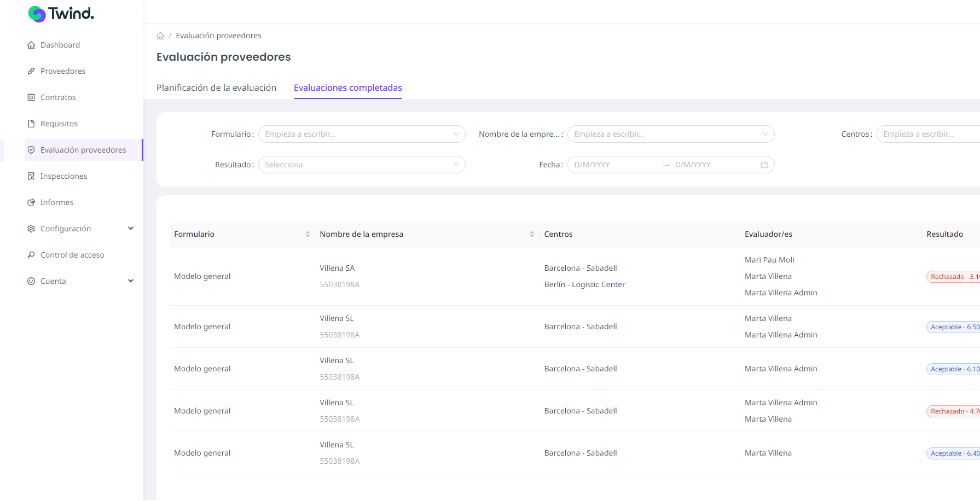
Task: Select Evaluación proveedores in sidebar
Action: [x=83, y=150]
